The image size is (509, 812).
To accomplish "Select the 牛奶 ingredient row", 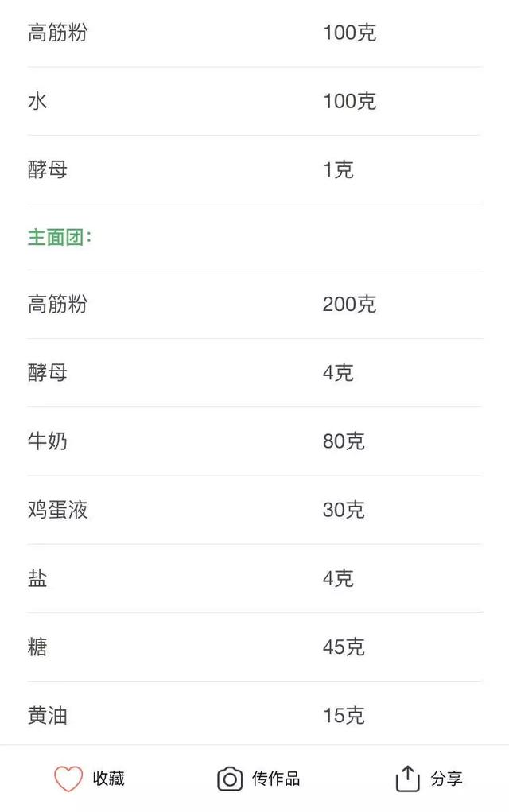I will point(254,441).
